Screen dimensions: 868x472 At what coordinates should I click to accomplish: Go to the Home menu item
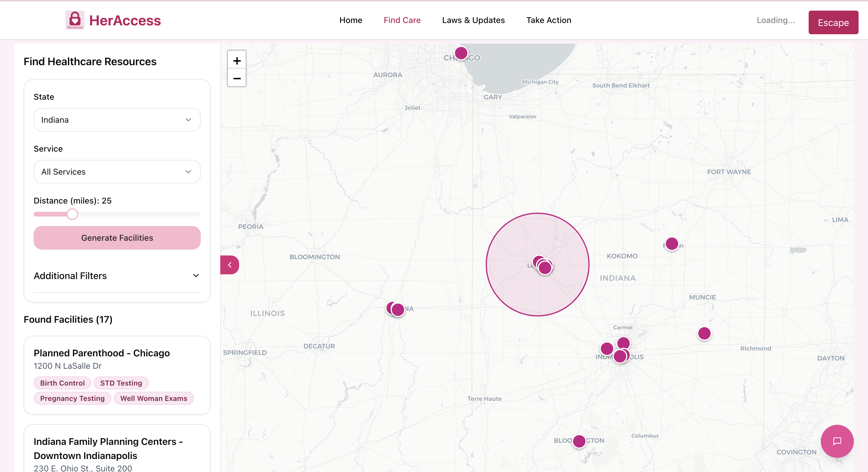click(x=350, y=20)
